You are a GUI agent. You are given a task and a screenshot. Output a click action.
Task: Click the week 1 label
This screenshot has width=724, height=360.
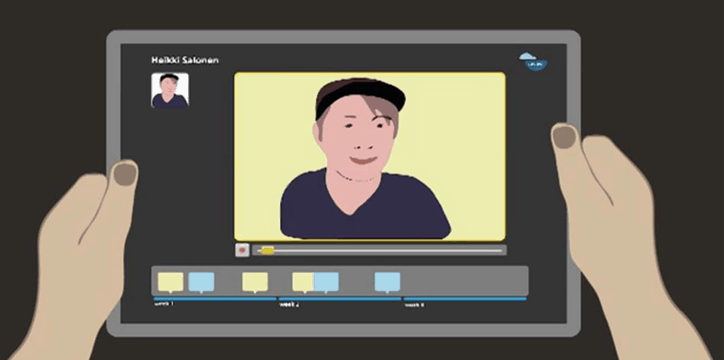pos(164,304)
